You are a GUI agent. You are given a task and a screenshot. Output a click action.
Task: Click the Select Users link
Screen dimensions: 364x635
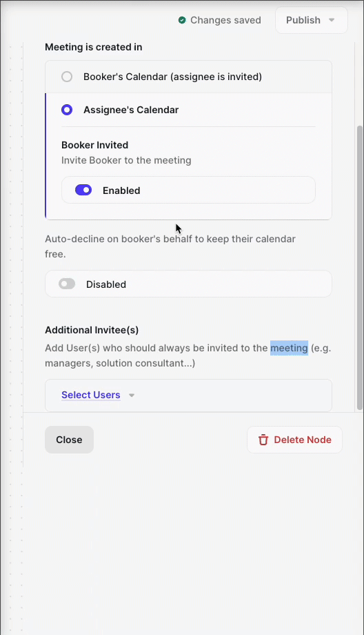pyautogui.click(x=90, y=395)
